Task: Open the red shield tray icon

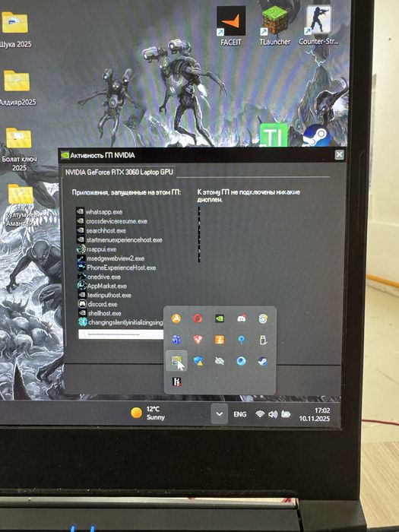Action: click(198, 340)
